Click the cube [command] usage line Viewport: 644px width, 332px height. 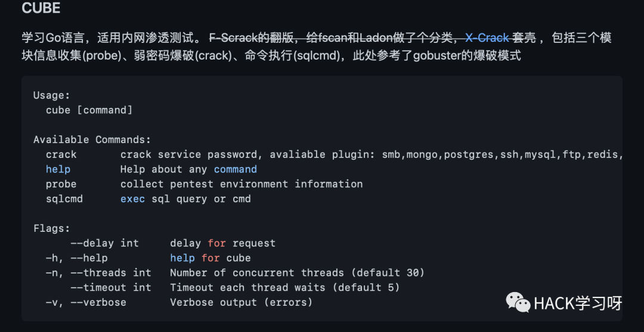(89, 110)
